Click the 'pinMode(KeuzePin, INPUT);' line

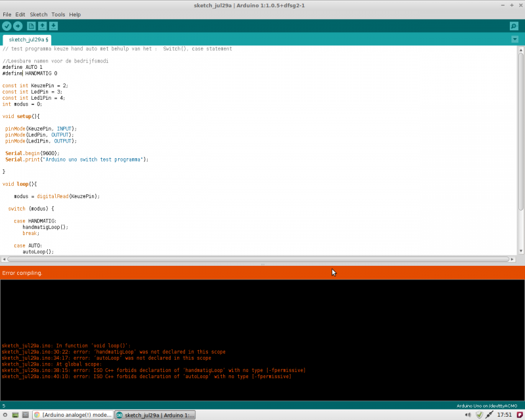(x=41, y=129)
